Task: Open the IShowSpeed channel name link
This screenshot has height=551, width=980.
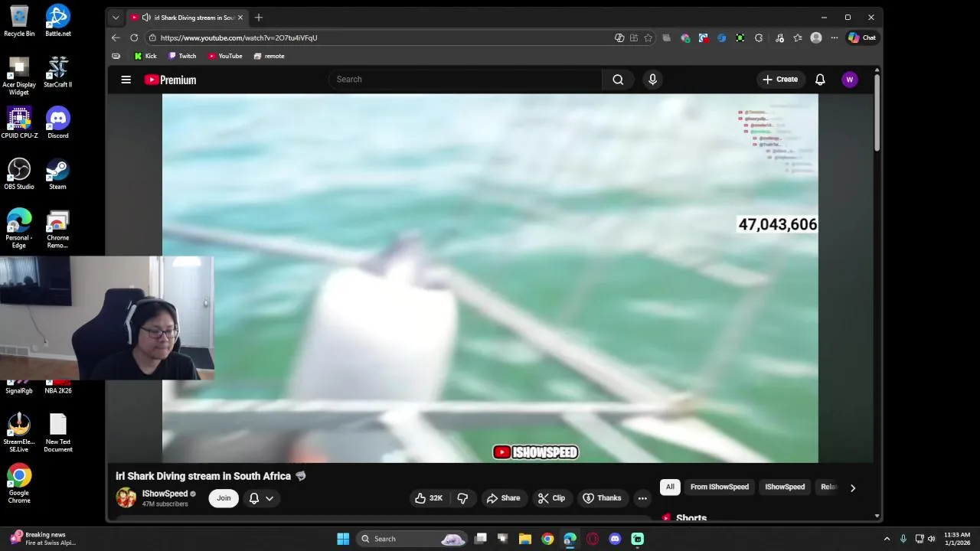Action: [165, 494]
